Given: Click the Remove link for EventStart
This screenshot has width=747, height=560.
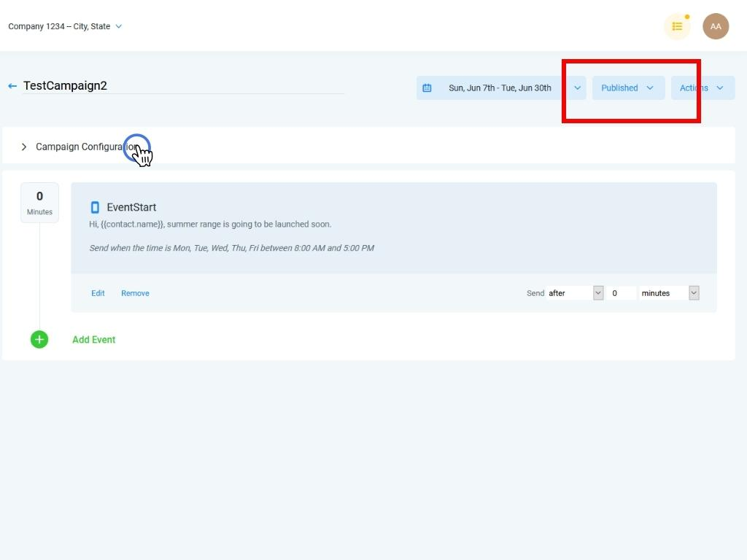Looking at the screenshot, I should click(x=135, y=293).
